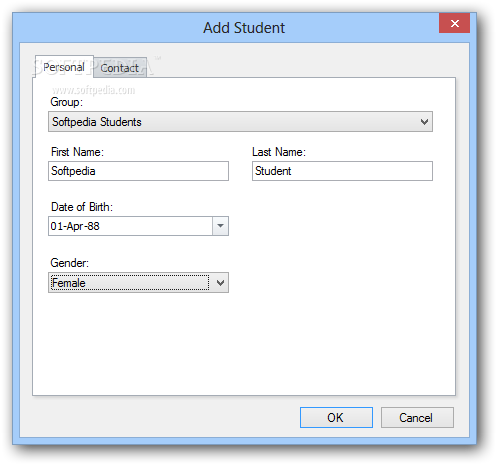Image resolution: width=497 pixels, height=465 pixels.
Task: Close the Add Student dialog with X
Action: pos(454,23)
